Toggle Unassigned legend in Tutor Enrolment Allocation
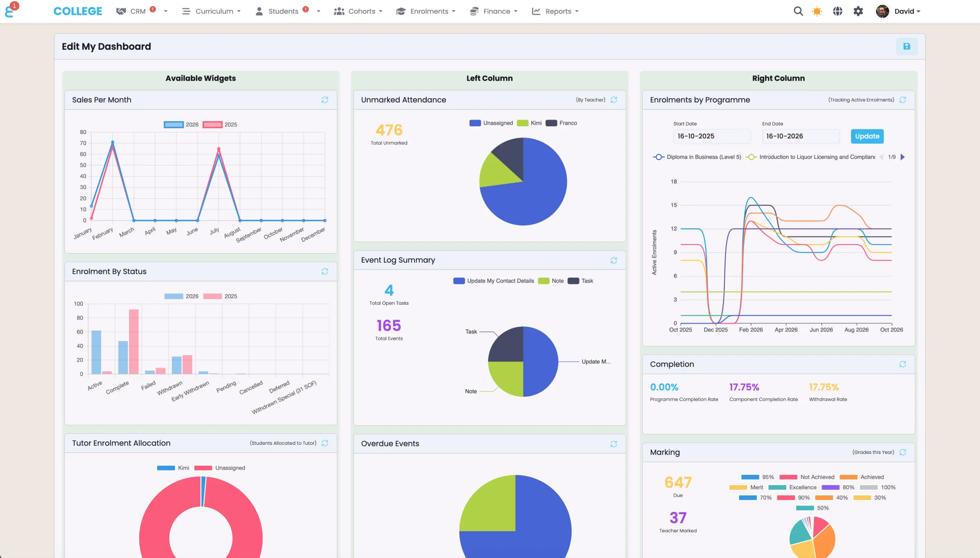This screenshot has width=980, height=558. coord(220,468)
